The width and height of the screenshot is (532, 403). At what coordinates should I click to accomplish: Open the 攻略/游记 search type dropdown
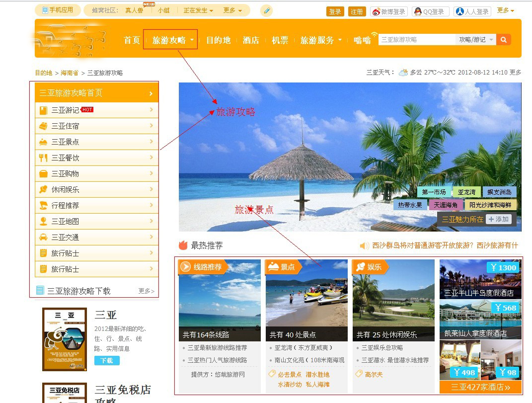(x=475, y=40)
